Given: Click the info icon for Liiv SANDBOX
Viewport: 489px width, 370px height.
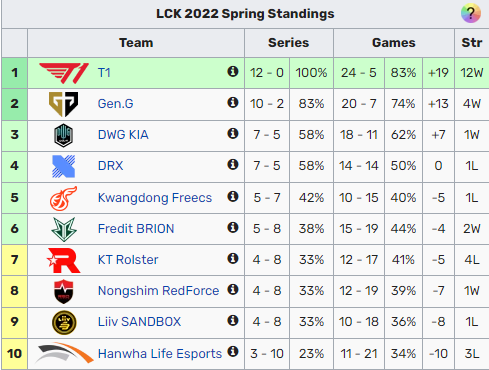Looking at the screenshot, I should point(233,320).
